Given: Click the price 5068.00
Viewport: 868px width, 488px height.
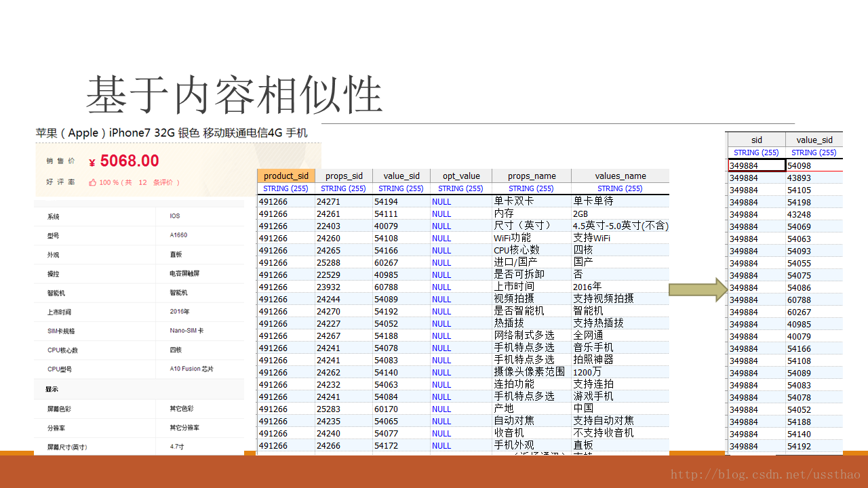Looking at the screenshot, I should 124,161.
